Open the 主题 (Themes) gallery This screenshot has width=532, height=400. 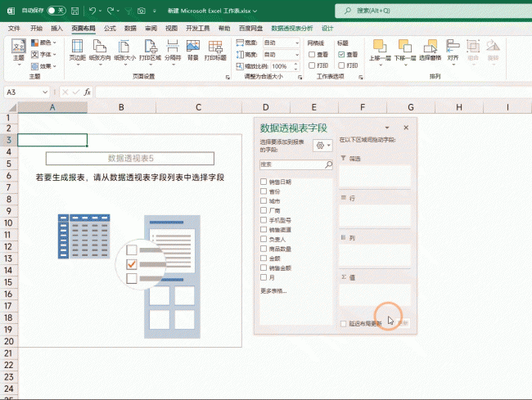19,52
